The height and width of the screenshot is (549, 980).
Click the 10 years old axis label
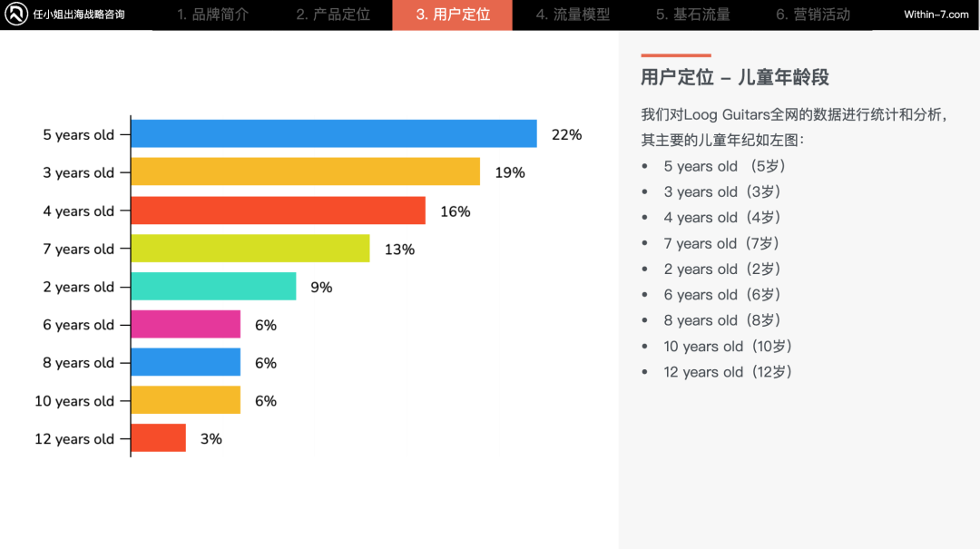(x=74, y=401)
